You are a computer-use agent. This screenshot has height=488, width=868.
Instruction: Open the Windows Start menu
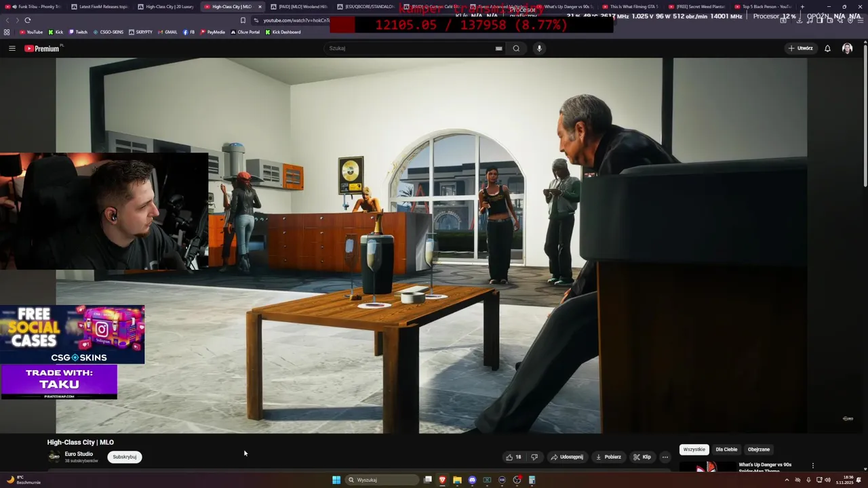coord(336,480)
